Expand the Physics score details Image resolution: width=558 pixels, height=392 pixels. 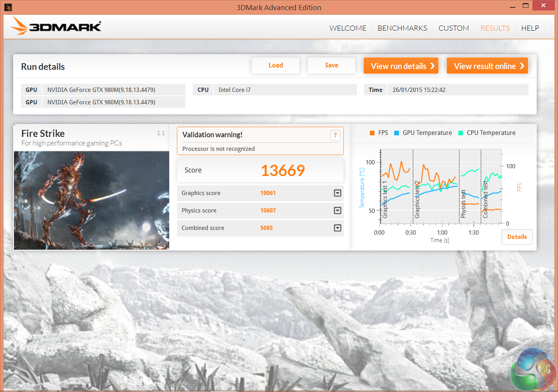click(338, 211)
